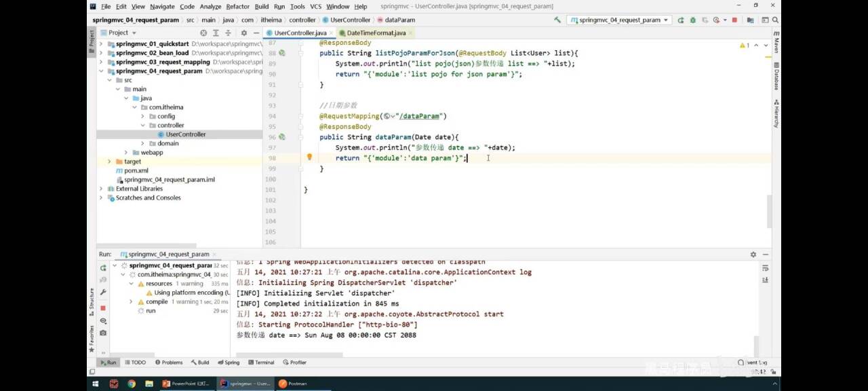Click the Windows Start button
The height and width of the screenshot is (391, 868).
click(x=96, y=384)
